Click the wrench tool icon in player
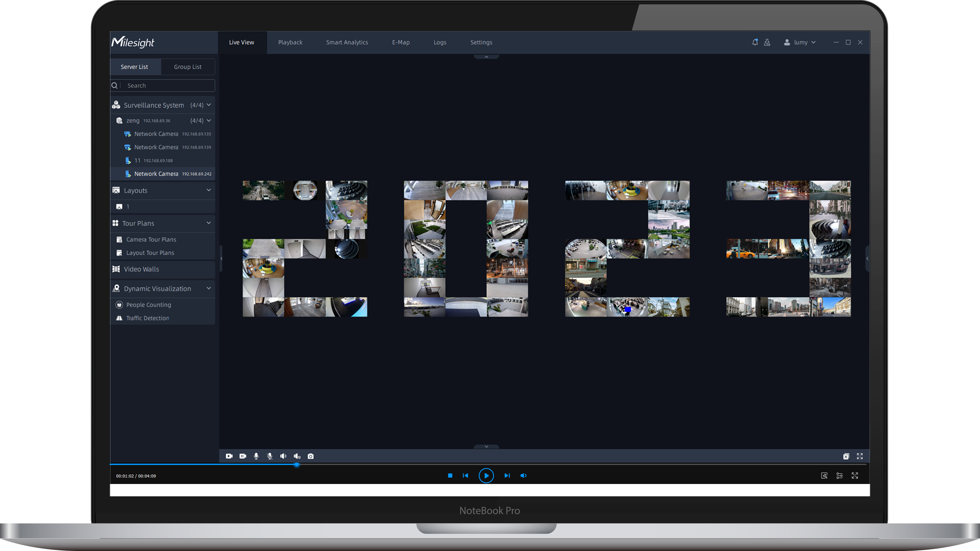The height and width of the screenshot is (551, 980). (824, 476)
